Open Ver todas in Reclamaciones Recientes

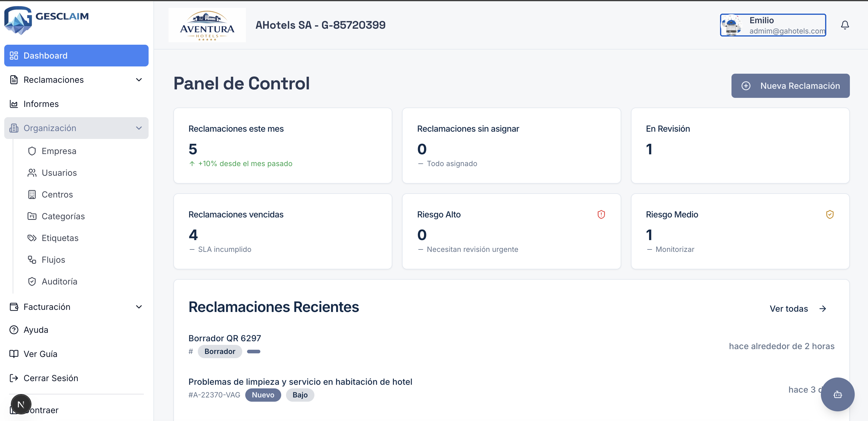click(x=797, y=308)
